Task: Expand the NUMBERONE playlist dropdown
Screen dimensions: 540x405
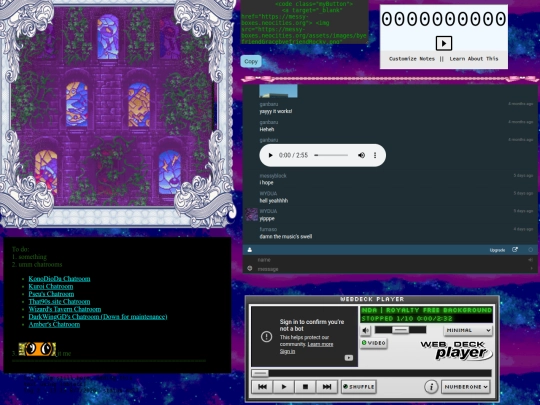Action: tap(466, 387)
